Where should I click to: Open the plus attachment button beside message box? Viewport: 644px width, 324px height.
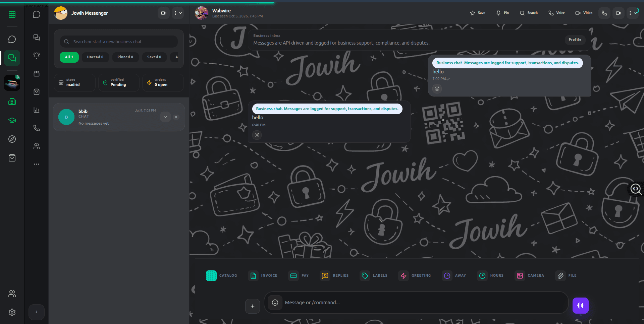click(x=253, y=306)
